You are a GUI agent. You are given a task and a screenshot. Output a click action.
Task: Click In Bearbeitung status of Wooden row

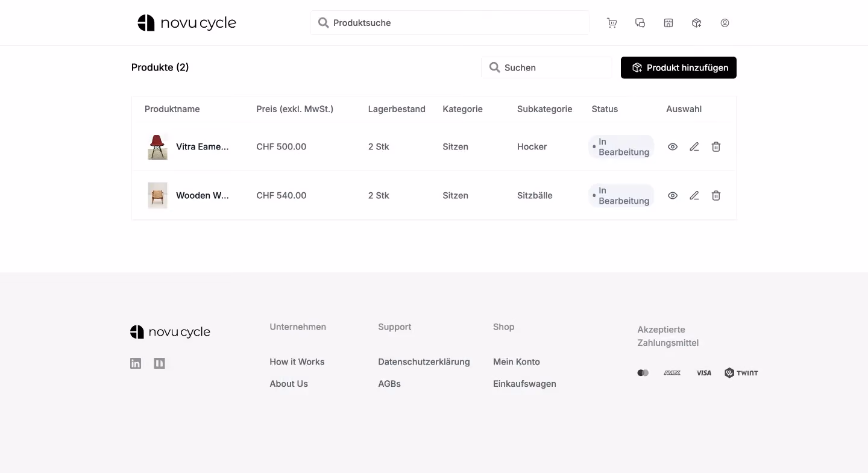coord(621,195)
